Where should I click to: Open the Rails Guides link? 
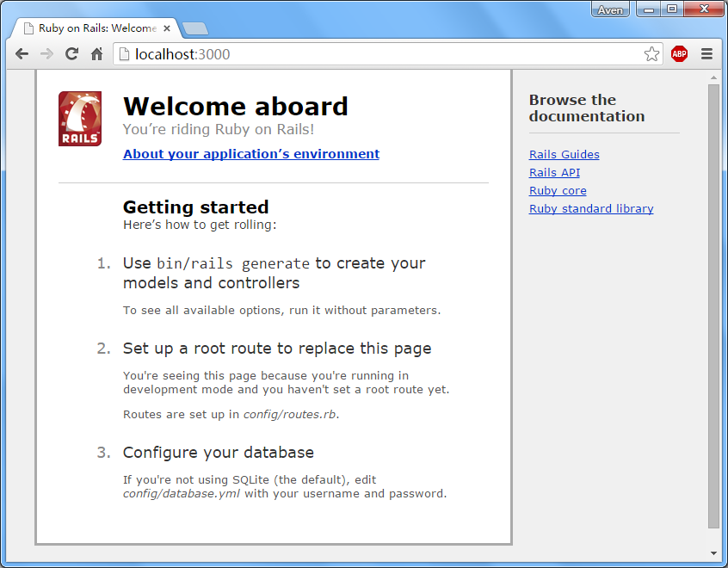click(565, 154)
